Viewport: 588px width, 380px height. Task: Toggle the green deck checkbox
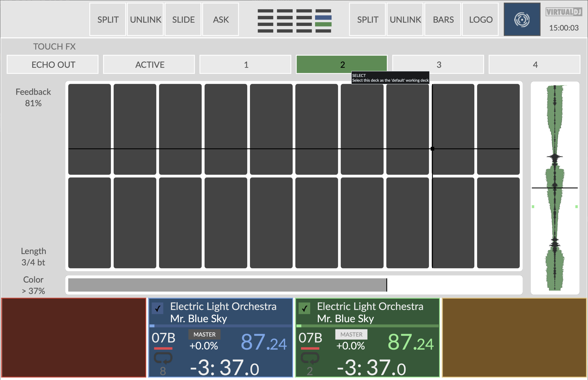(x=304, y=308)
